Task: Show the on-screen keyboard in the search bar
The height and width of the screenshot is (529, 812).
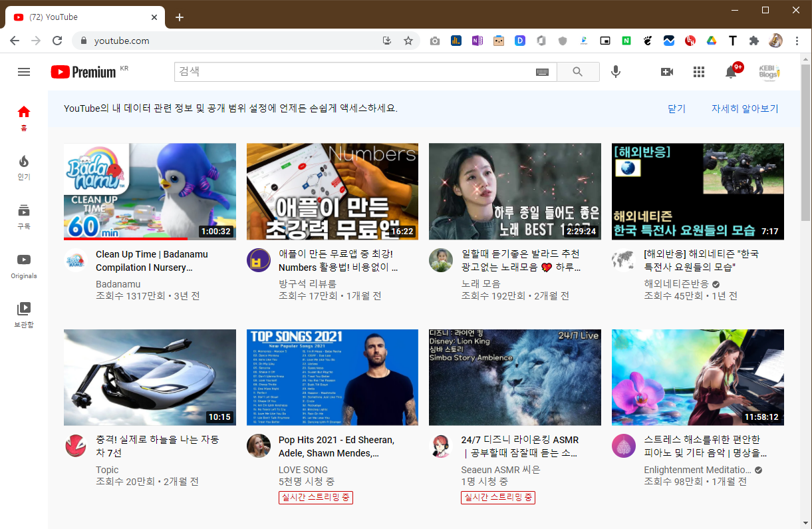Action: [x=542, y=72]
